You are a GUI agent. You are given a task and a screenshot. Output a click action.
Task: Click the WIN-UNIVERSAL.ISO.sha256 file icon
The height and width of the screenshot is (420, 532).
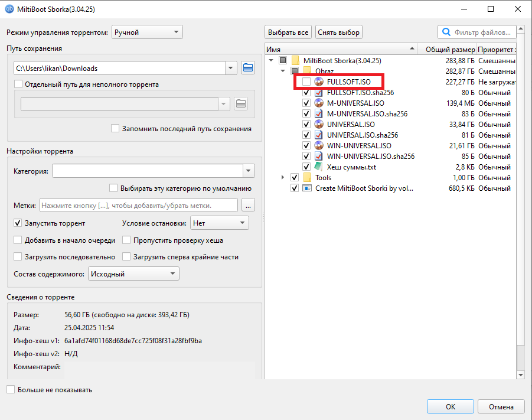[319, 156]
